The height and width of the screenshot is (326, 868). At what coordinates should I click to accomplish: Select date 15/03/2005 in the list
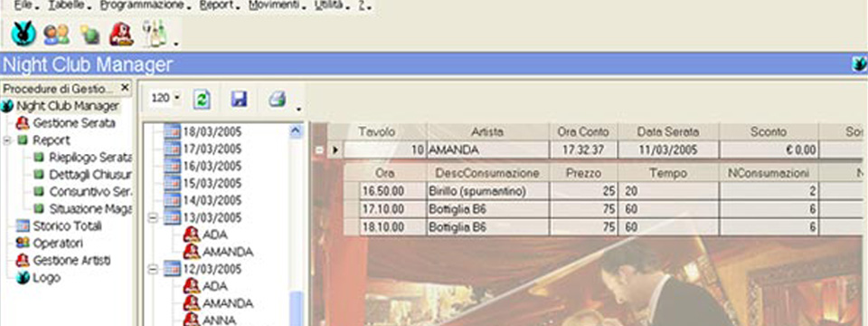pyautogui.click(x=212, y=184)
